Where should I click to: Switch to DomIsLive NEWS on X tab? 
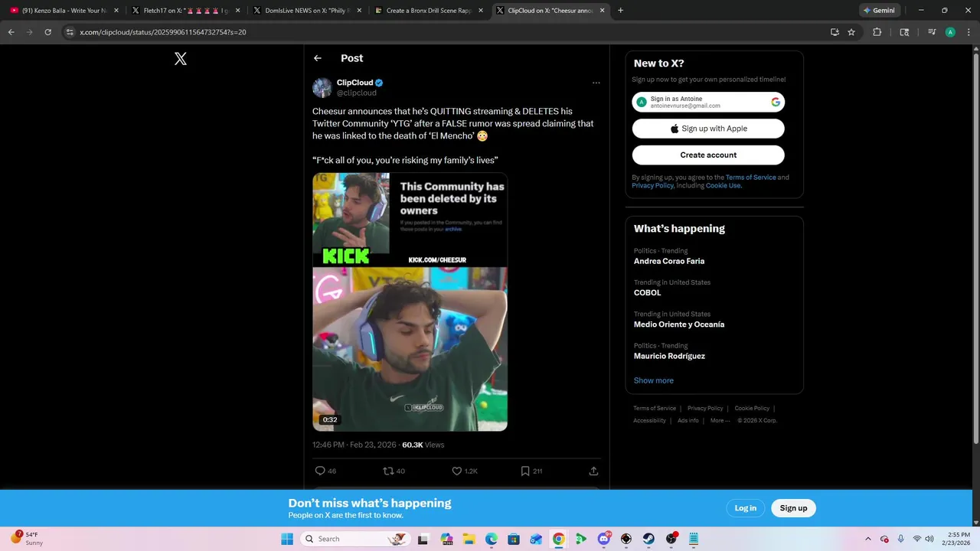(x=308, y=11)
